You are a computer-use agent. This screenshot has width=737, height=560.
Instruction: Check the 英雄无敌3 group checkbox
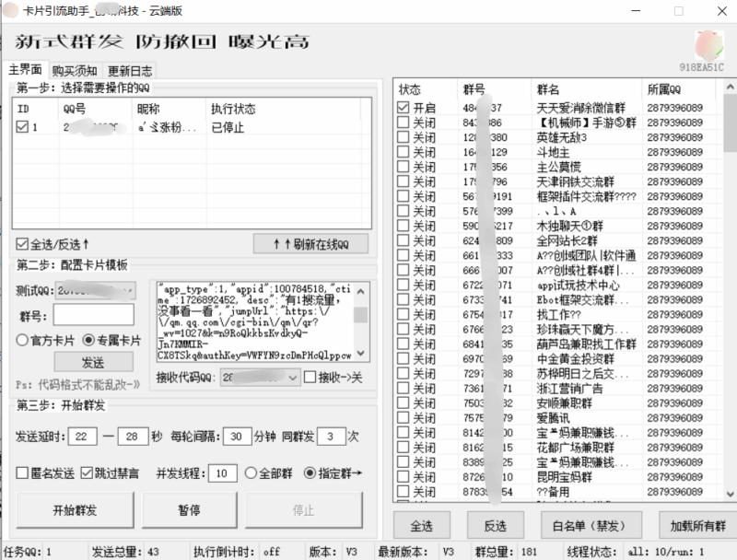click(404, 136)
